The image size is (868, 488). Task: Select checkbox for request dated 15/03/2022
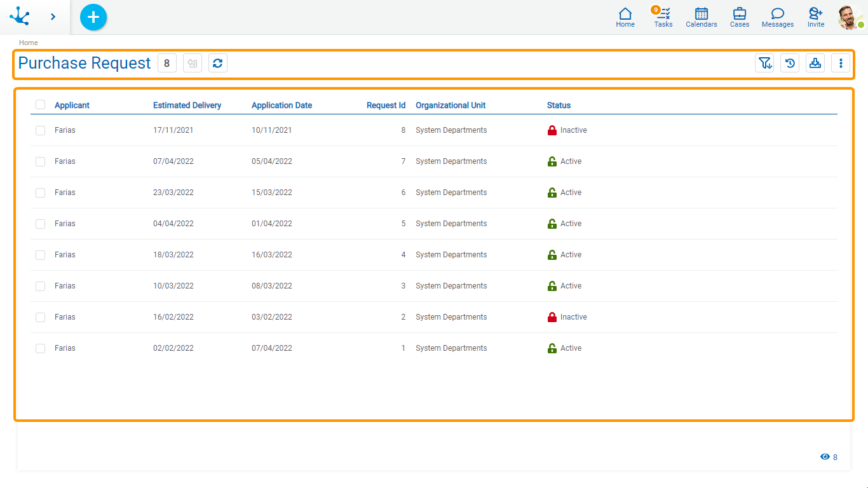(41, 193)
